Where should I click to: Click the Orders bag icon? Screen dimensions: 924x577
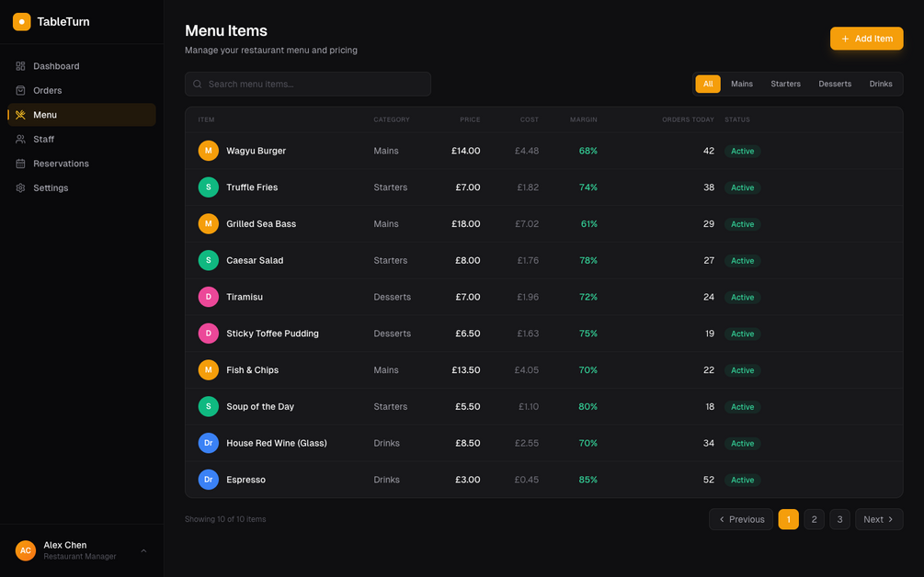(x=20, y=90)
